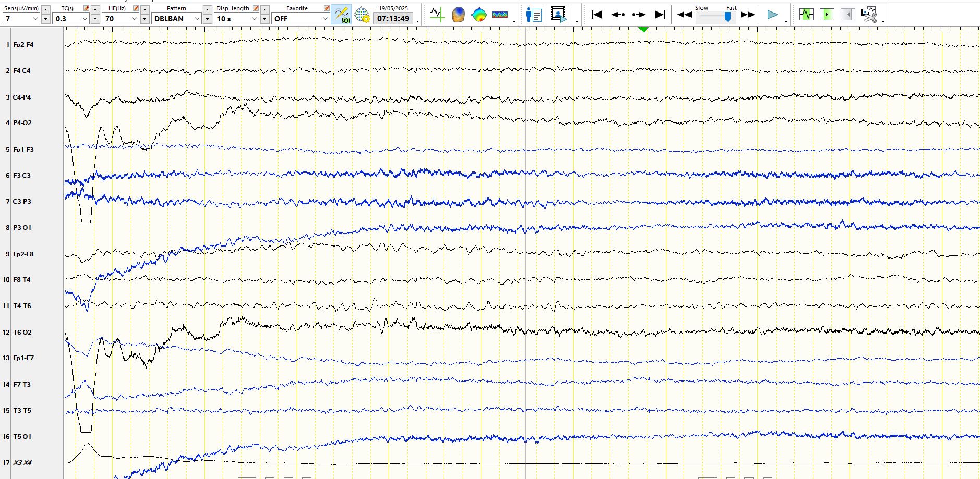Launch the video playback window
Screen dimensions: 980x479
coord(559,15)
